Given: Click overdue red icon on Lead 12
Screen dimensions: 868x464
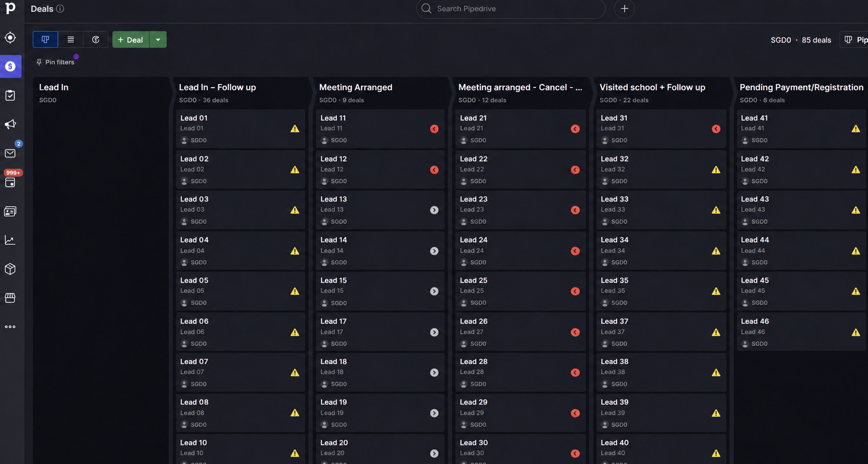Looking at the screenshot, I should click(x=434, y=170).
